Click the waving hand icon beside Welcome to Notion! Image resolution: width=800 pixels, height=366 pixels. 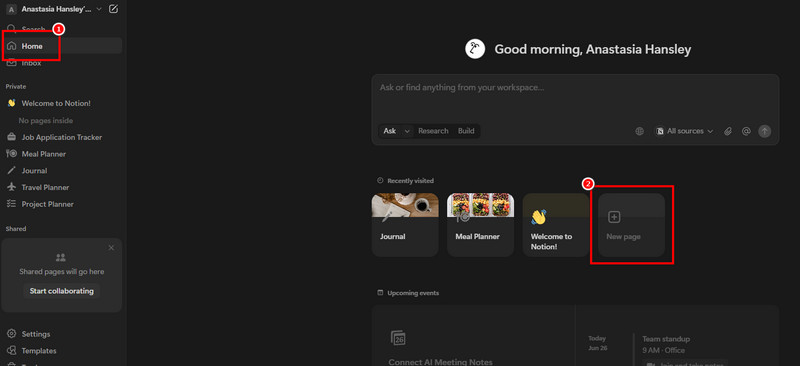(x=11, y=103)
